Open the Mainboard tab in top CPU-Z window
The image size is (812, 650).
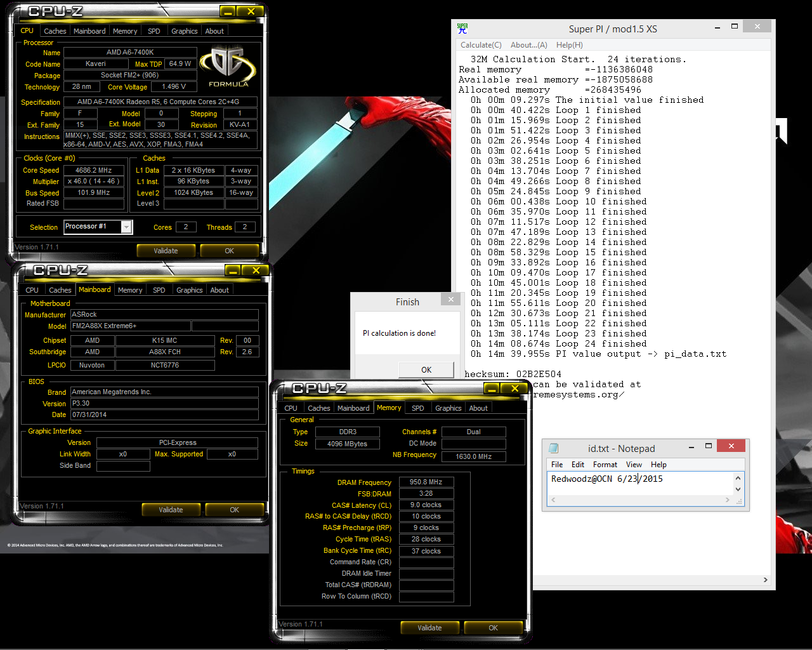pos(89,31)
